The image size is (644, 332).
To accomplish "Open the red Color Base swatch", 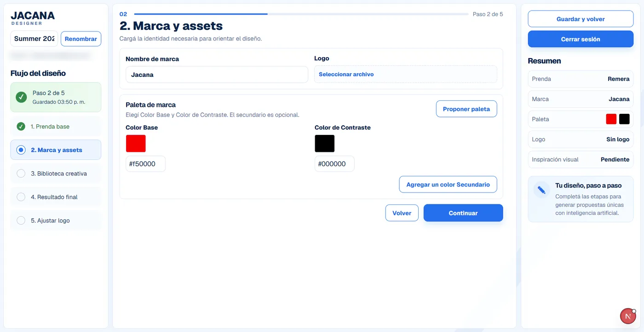I will pos(136,143).
